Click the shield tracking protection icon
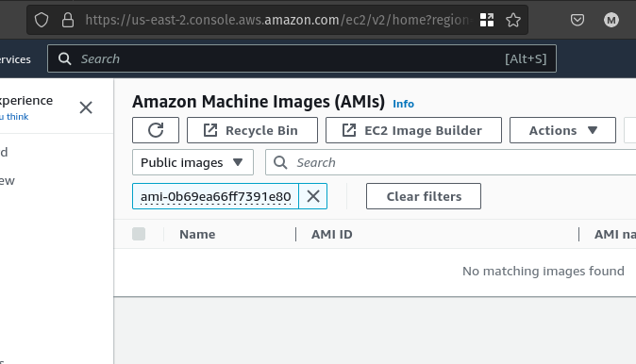 (x=42, y=20)
